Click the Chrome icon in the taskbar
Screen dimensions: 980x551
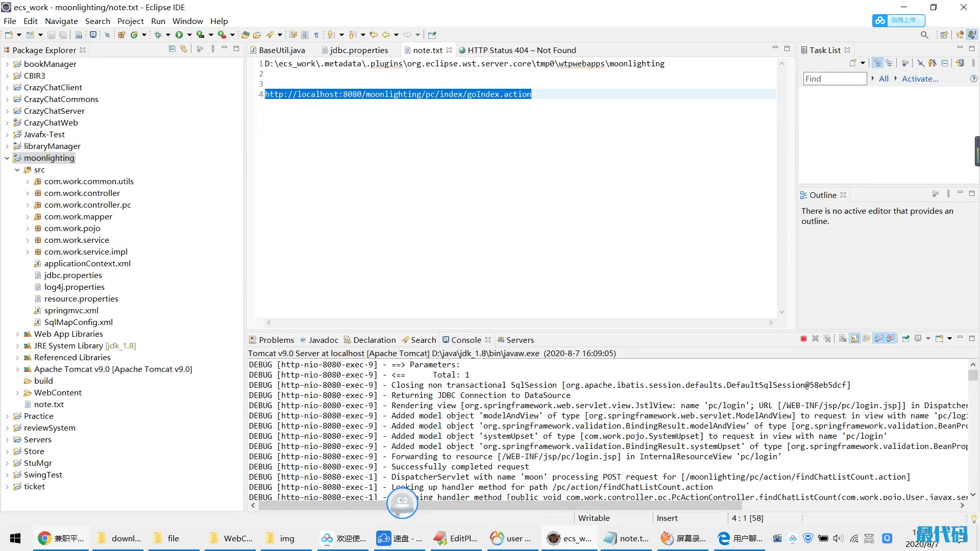[x=44, y=538]
